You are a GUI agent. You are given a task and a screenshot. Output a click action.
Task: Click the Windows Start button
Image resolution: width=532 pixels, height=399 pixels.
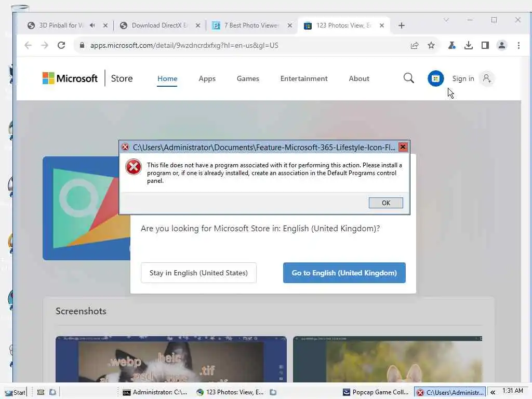point(15,392)
